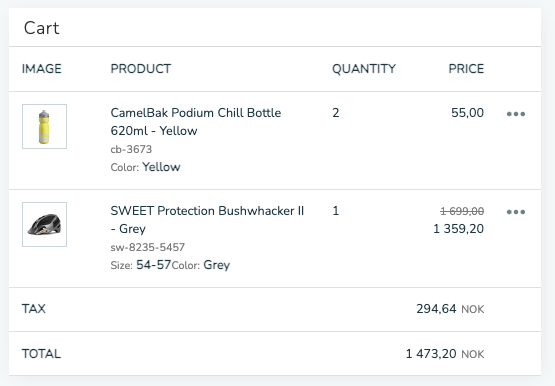The height and width of the screenshot is (386, 555).
Task: Click the yellow CamelBak bottle thumbnail
Action: tap(44, 126)
